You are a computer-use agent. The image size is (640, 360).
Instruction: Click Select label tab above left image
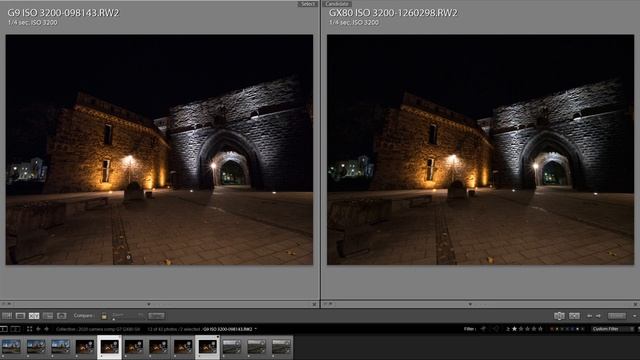[x=307, y=4]
